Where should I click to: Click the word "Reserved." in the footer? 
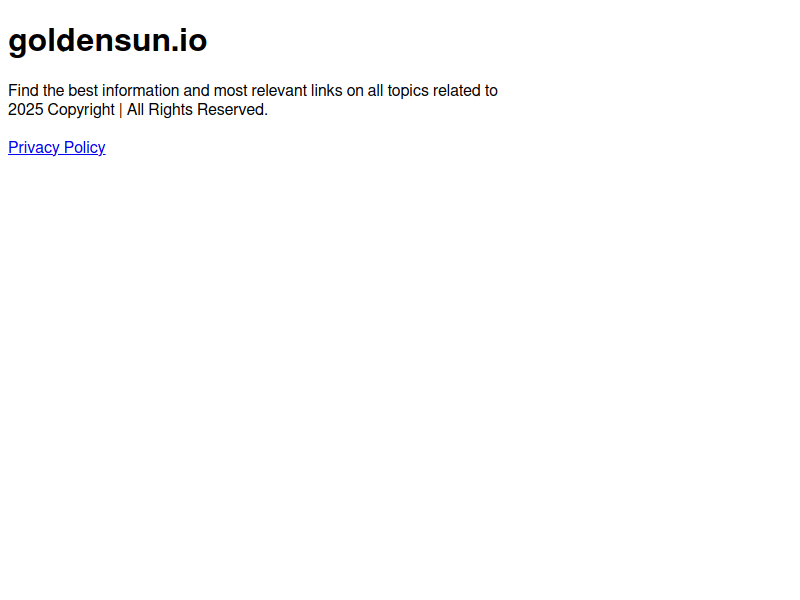tap(233, 110)
